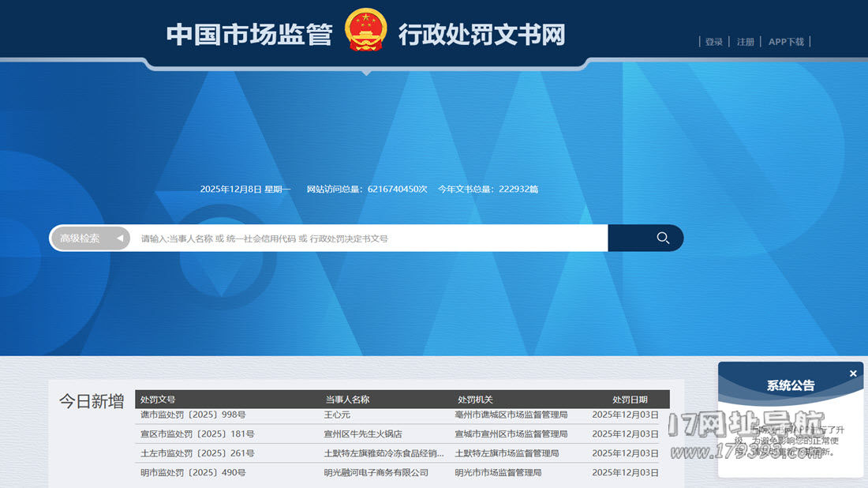Click the APP下载 link

tap(786, 42)
